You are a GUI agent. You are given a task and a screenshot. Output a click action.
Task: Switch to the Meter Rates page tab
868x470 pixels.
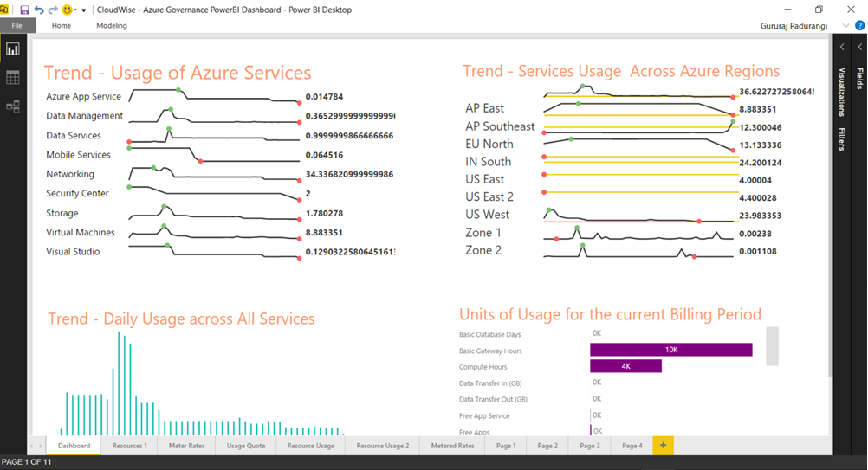186,446
